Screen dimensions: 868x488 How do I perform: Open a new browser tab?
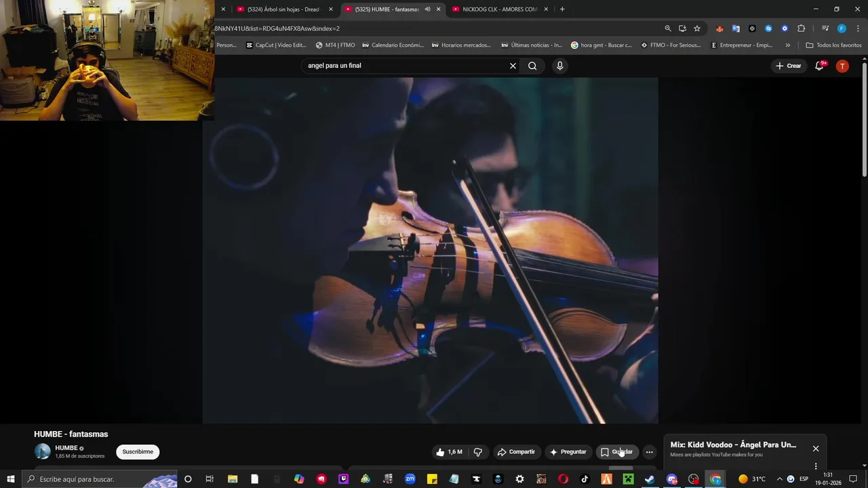point(562,9)
